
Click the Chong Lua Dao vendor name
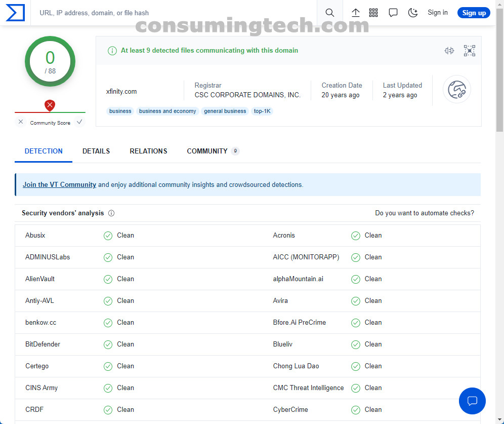tap(296, 366)
